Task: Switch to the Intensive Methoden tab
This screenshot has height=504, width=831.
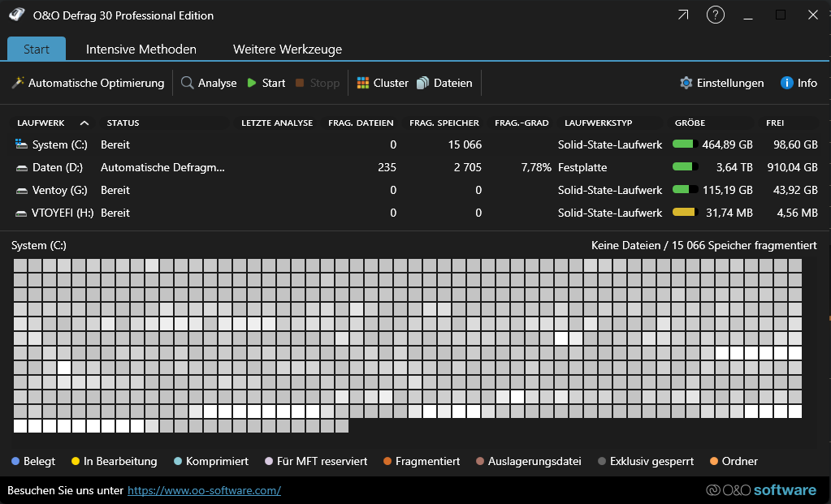Action: click(141, 50)
